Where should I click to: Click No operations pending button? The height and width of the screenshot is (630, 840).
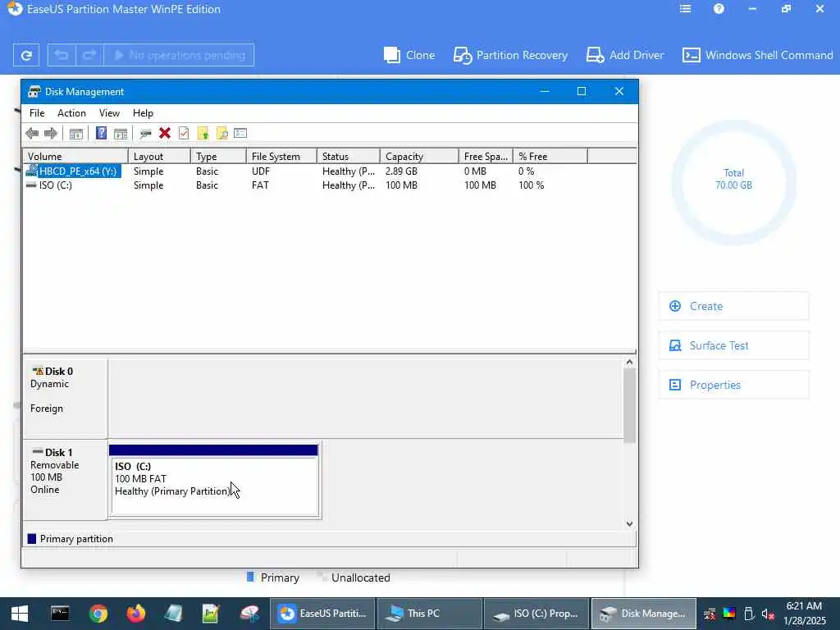[179, 55]
